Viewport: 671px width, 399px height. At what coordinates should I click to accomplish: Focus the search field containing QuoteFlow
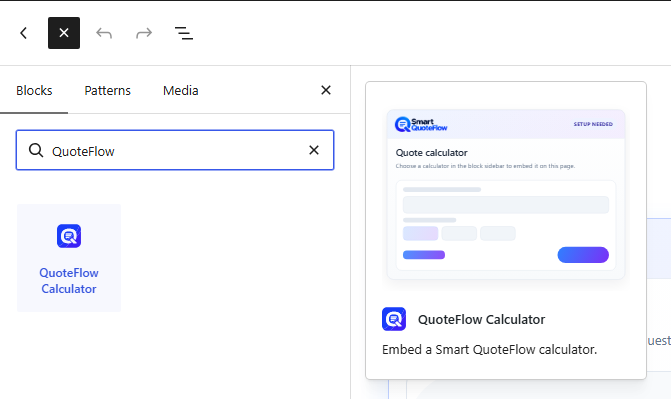(x=175, y=150)
